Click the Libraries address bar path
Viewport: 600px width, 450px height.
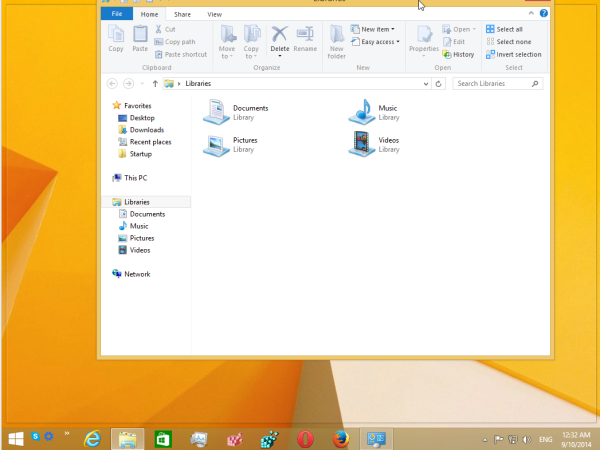coord(198,83)
